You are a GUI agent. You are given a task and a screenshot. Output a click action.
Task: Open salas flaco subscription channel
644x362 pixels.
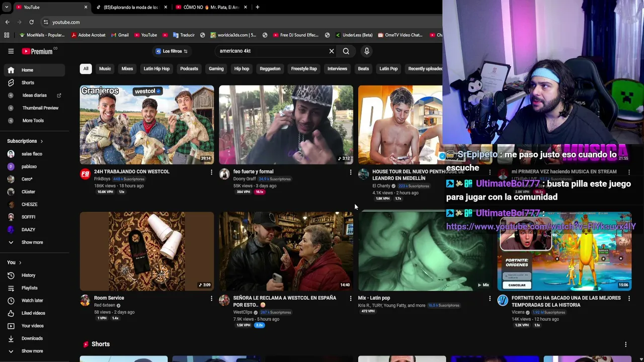pos(33,154)
